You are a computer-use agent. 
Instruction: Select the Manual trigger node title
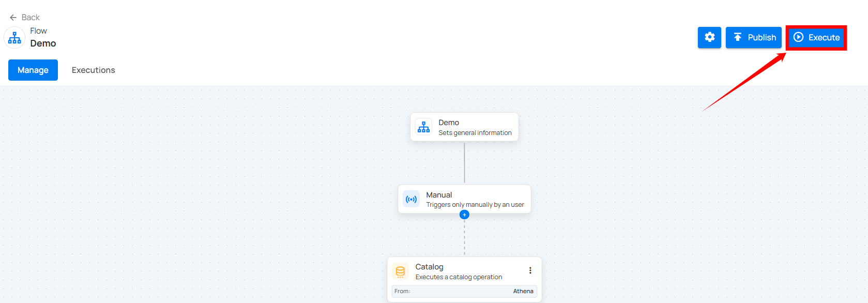point(439,195)
